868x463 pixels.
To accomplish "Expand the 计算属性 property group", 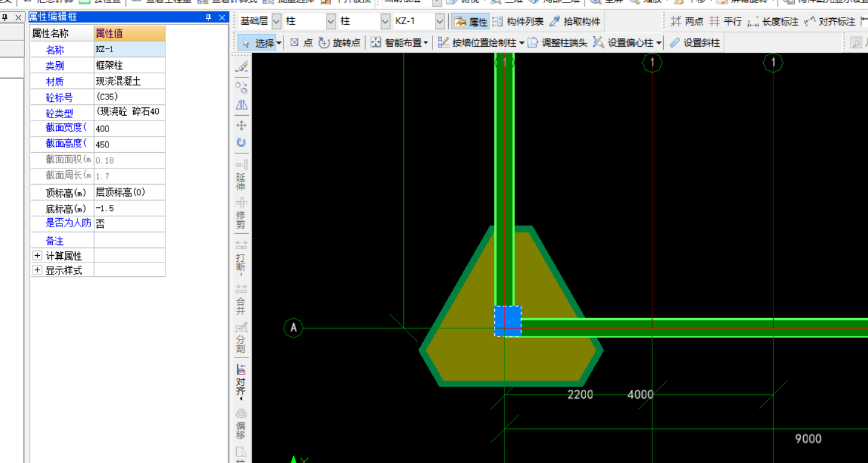I will click(38, 256).
